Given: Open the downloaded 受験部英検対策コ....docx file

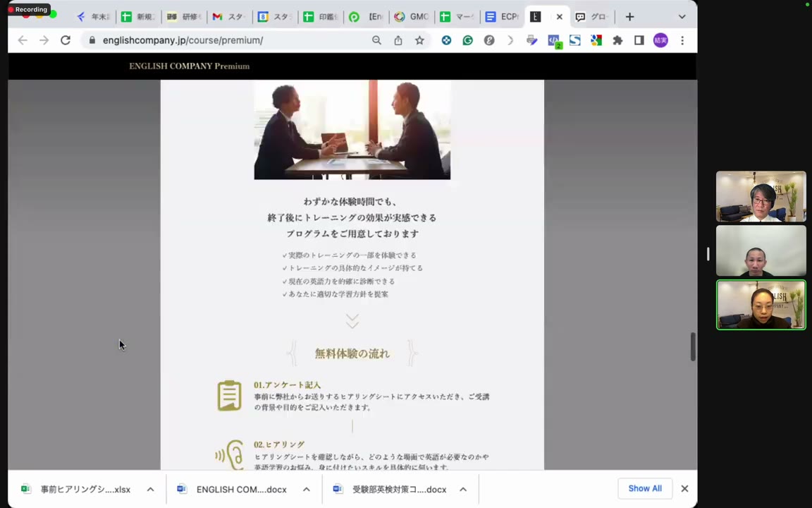Looking at the screenshot, I should (x=391, y=489).
